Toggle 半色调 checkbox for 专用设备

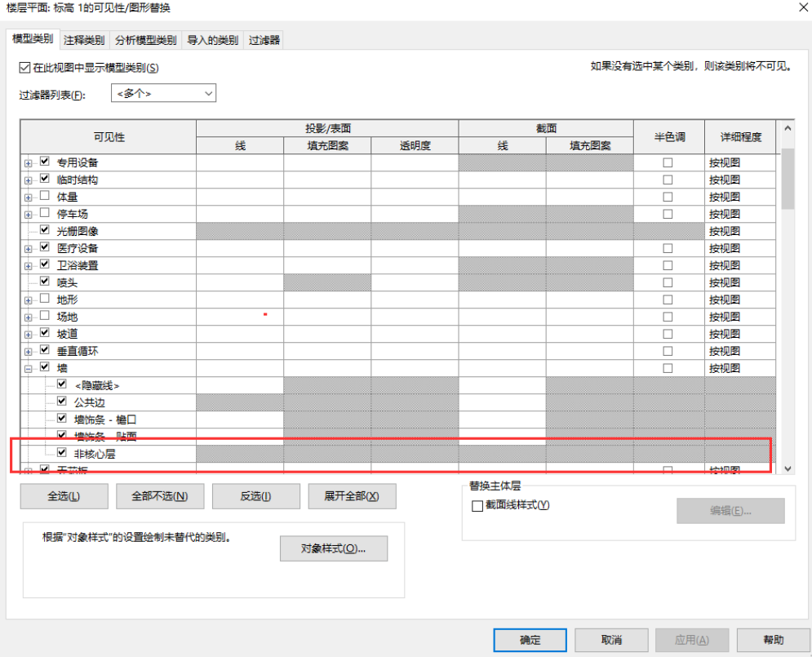pyautogui.click(x=668, y=162)
